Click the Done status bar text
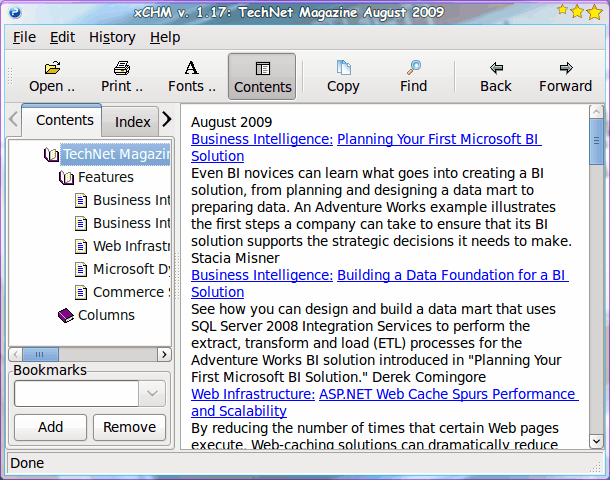The width and height of the screenshot is (610, 480). pos(27,463)
